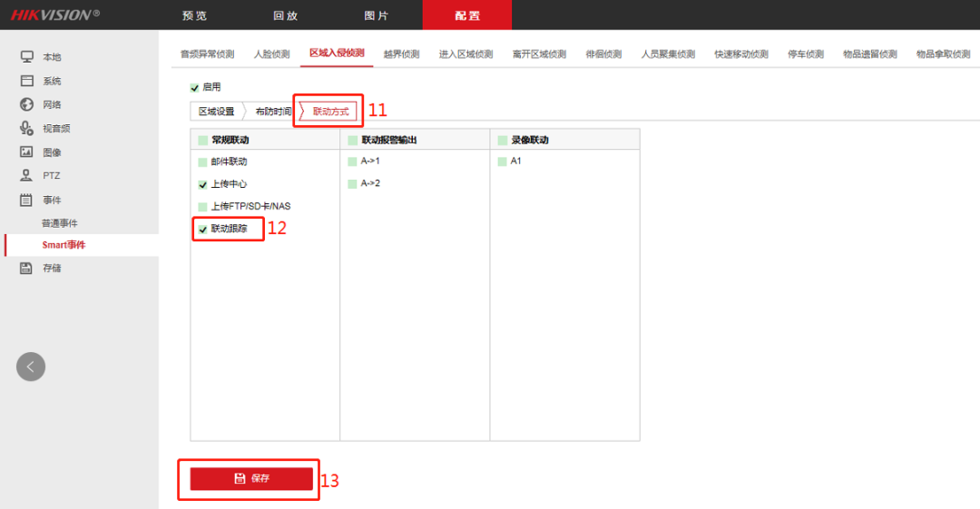
Task: Click the picture icon beside 图像
Action: pos(26,152)
